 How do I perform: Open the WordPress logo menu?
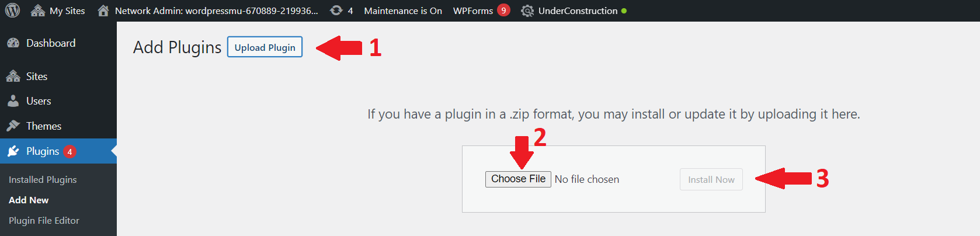click(12, 11)
